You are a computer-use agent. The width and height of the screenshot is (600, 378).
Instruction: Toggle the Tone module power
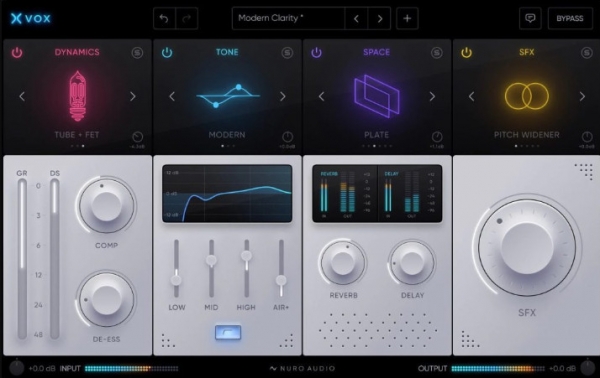(x=167, y=52)
